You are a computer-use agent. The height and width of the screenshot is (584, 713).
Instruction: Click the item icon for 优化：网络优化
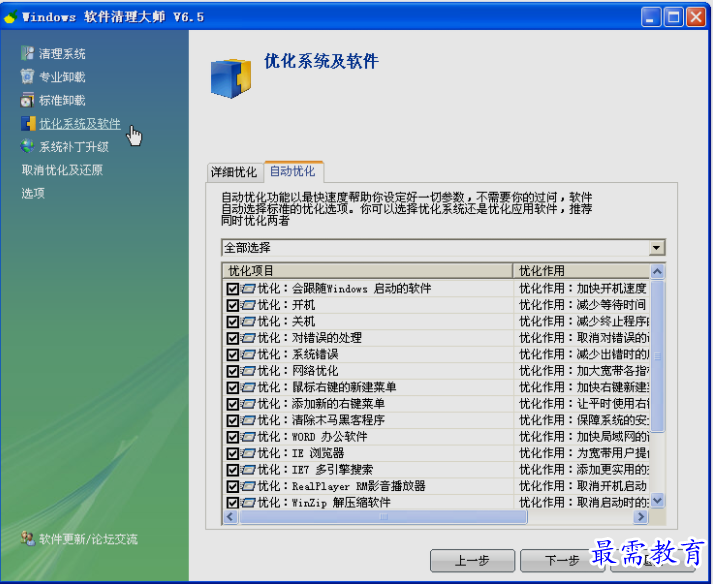pos(248,371)
